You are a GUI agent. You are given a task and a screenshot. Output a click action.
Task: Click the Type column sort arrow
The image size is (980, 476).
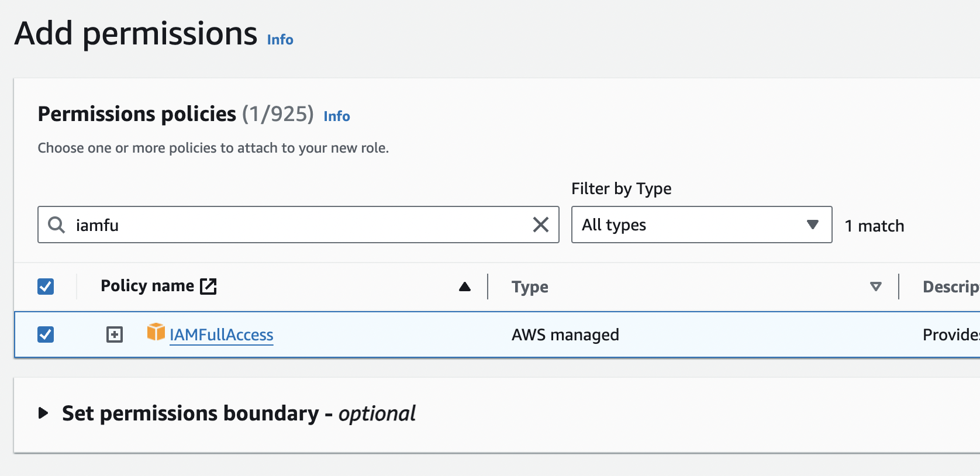pos(875,287)
